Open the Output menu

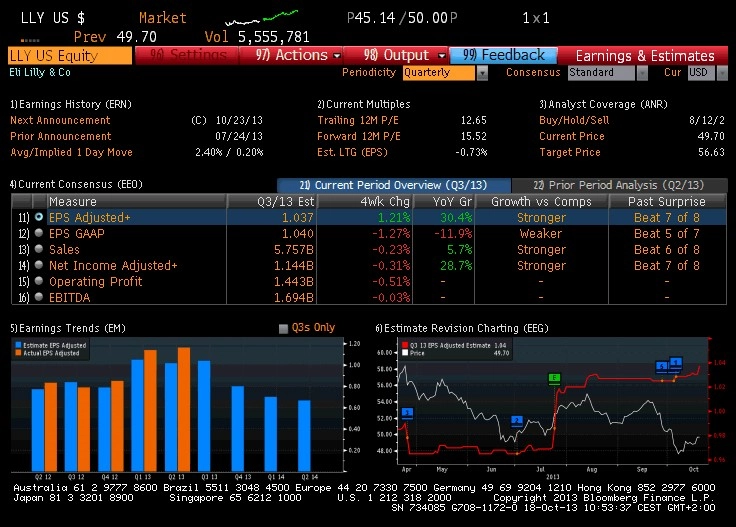click(396, 55)
